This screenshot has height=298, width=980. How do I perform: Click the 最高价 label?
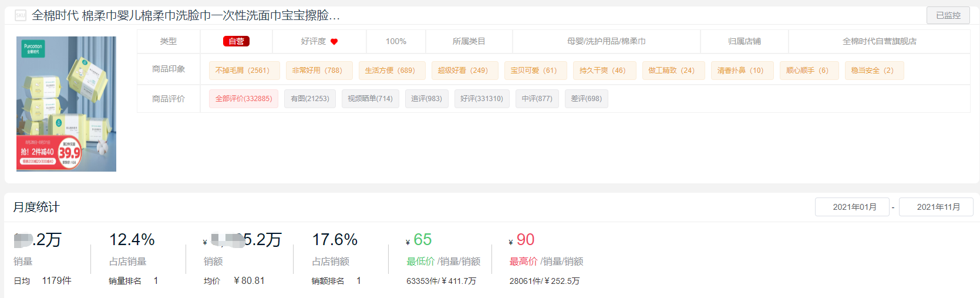click(x=524, y=262)
